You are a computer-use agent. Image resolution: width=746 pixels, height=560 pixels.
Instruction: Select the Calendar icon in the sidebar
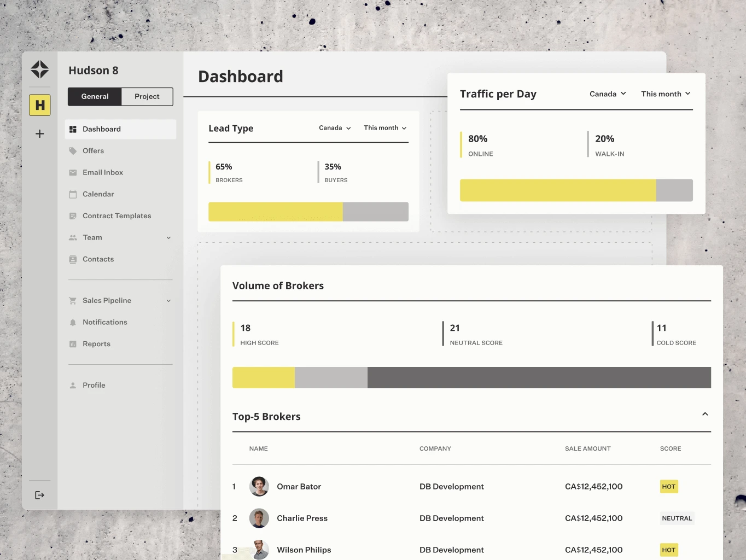coord(73,194)
